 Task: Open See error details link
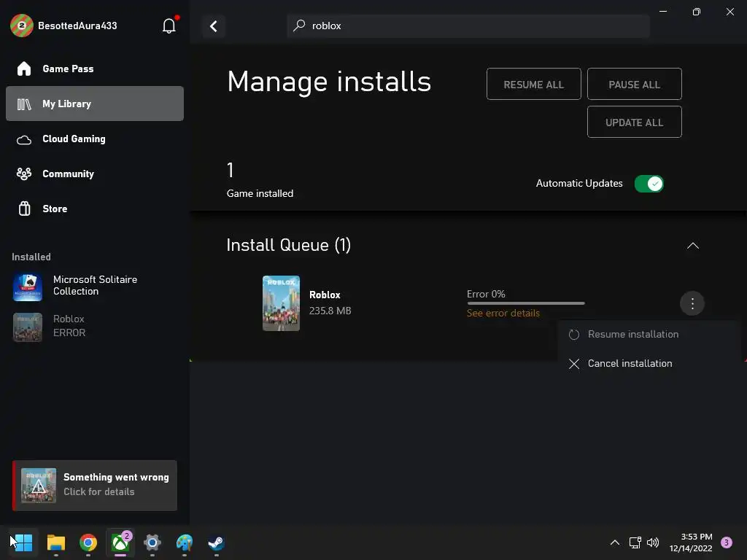503,314
